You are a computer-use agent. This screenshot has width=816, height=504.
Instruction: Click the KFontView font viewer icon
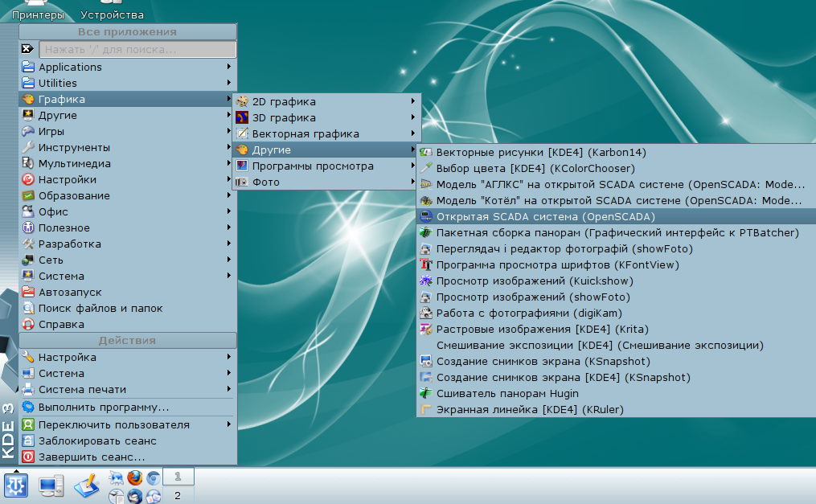[426, 265]
